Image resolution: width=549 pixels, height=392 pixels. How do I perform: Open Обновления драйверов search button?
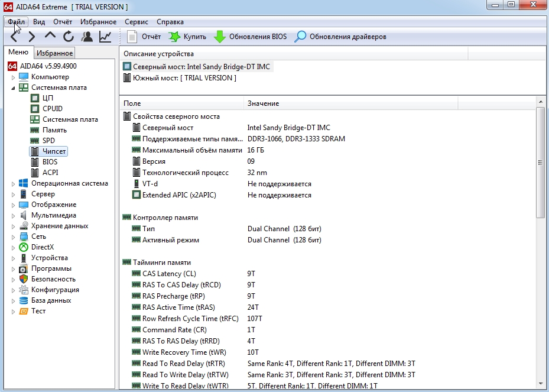(x=340, y=37)
